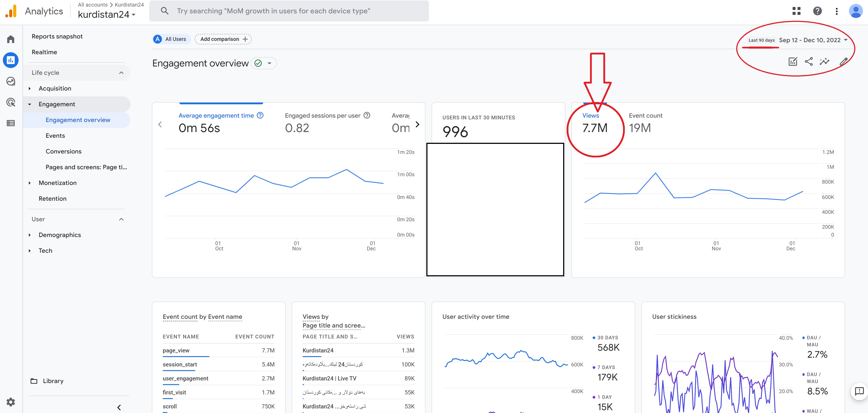
Task: Open the feedback chat icon
Action: pos(859,391)
